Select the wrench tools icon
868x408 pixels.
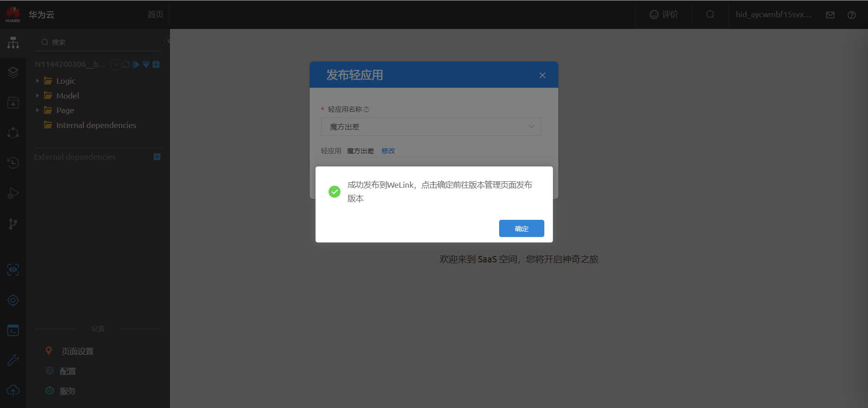pos(13,360)
